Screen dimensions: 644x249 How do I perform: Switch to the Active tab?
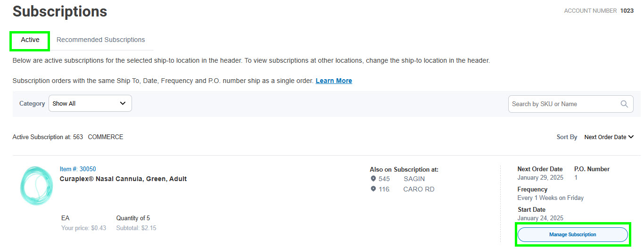click(30, 40)
